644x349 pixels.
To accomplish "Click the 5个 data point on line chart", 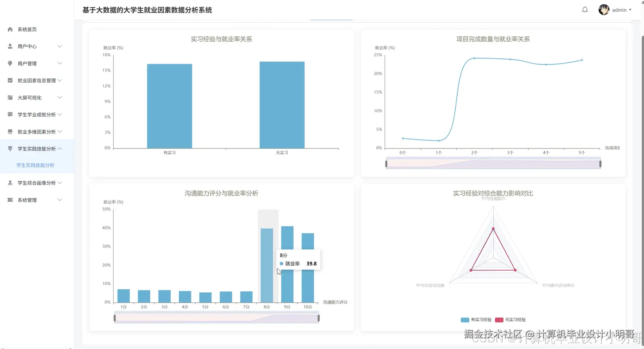I will (582, 60).
